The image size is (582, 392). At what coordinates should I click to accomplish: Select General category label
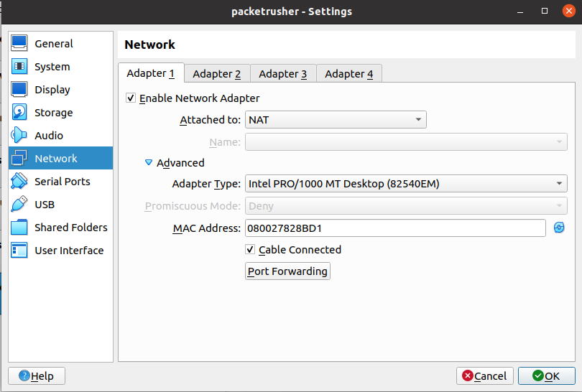coord(54,44)
